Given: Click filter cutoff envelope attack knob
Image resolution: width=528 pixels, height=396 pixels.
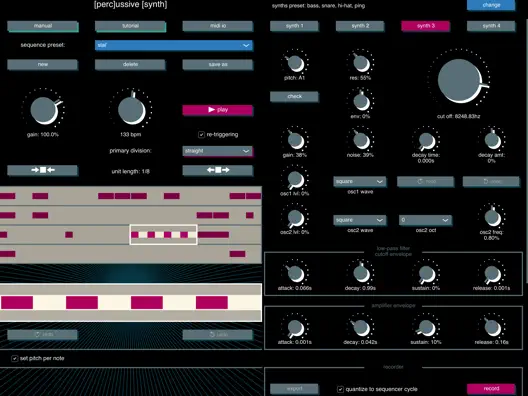Looking at the screenshot, I should 296,273.
